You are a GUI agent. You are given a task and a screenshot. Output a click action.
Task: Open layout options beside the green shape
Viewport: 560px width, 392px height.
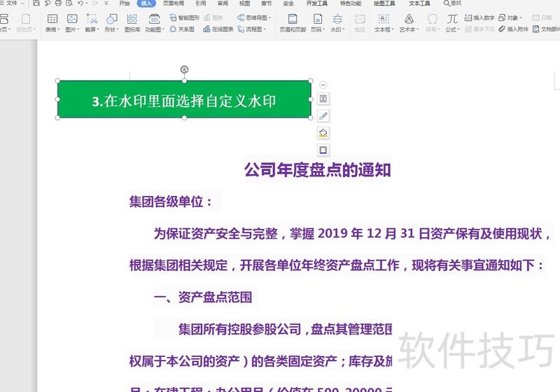click(x=323, y=99)
